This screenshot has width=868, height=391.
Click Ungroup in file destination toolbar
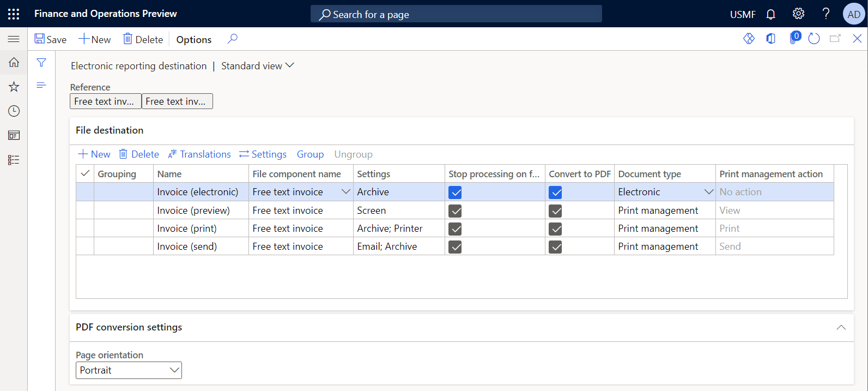coord(354,154)
